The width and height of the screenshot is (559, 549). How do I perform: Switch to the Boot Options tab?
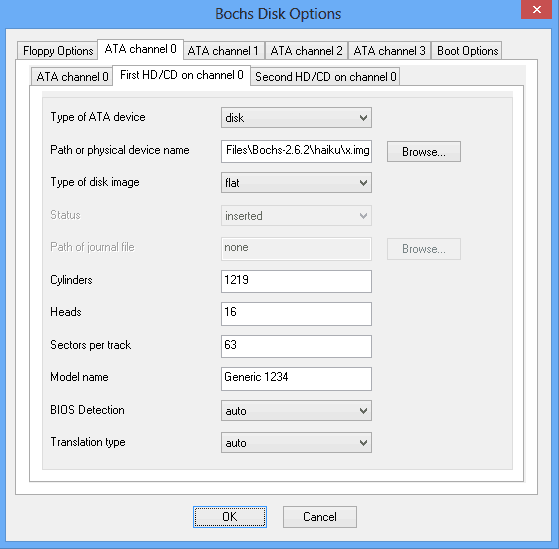pos(467,51)
